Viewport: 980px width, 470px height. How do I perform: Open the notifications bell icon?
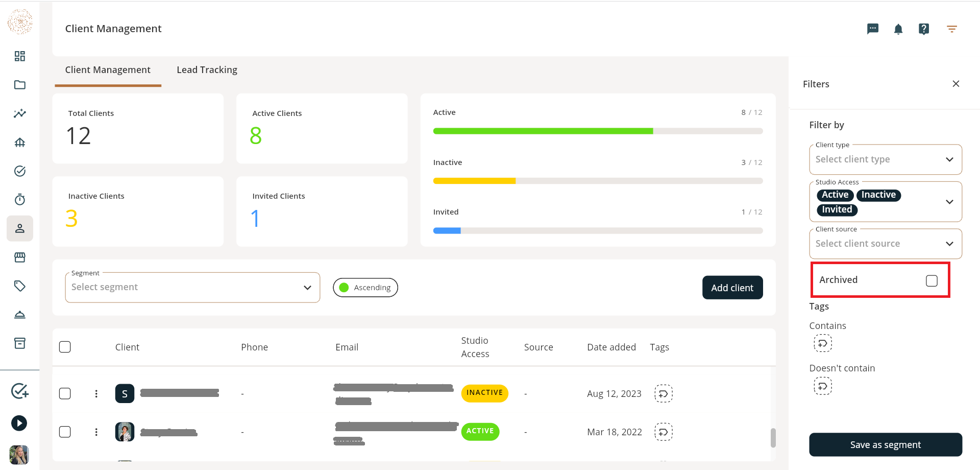898,29
